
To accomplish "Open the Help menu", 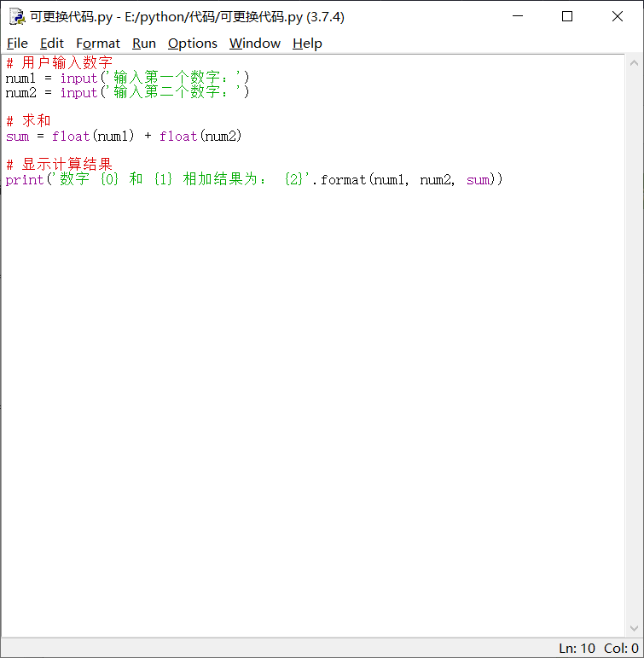I will (307, 44).
